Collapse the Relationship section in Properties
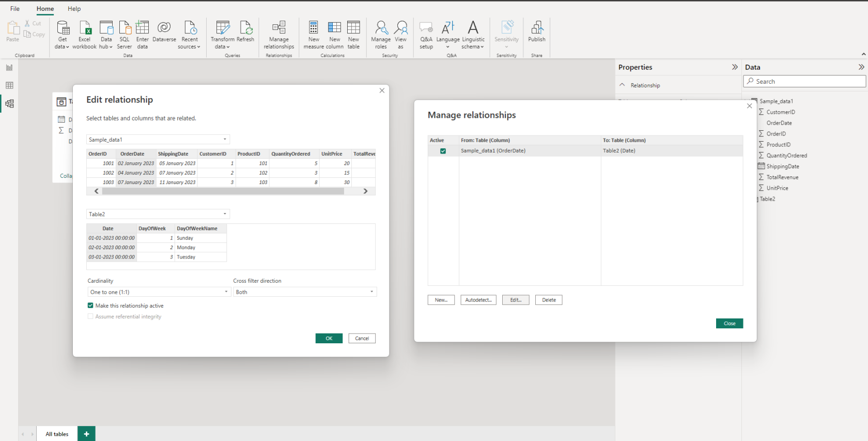 point(622,85)
